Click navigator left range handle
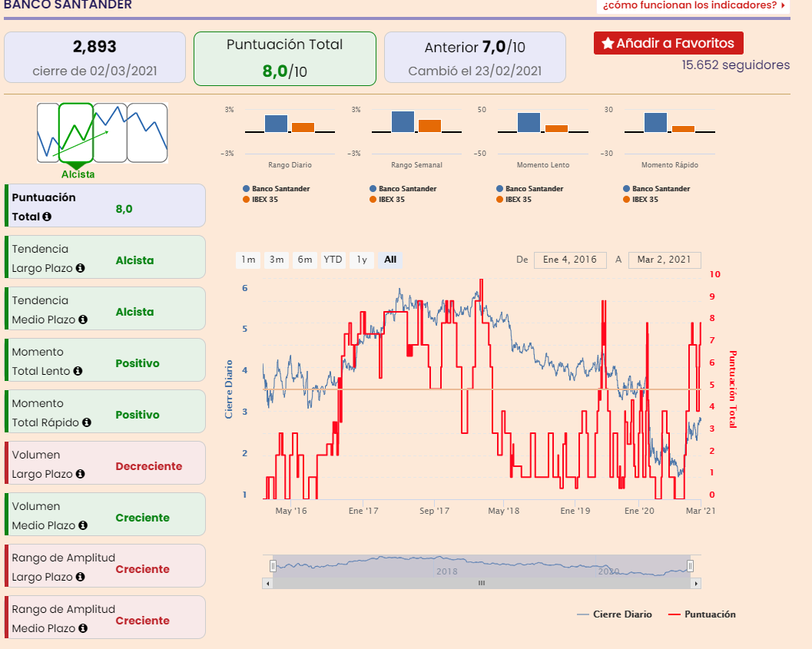The image size is (812, 649). pyautogui.click(x=273, y=566)
